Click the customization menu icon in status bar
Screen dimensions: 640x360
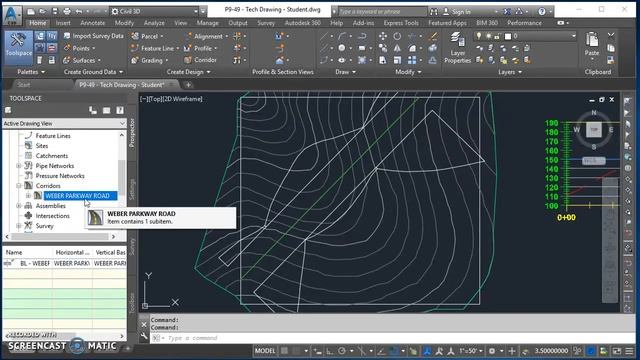pyautogui.click(x=630, y=351)
